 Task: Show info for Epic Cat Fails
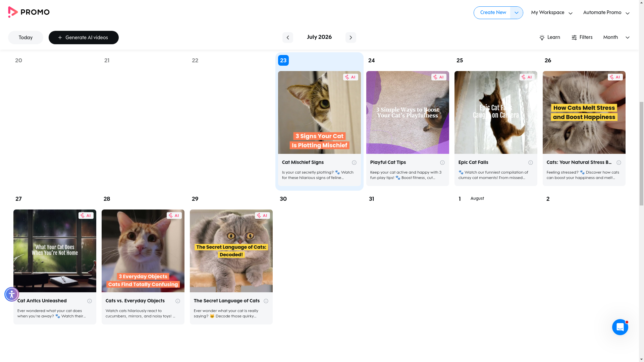tap(530, 163)
